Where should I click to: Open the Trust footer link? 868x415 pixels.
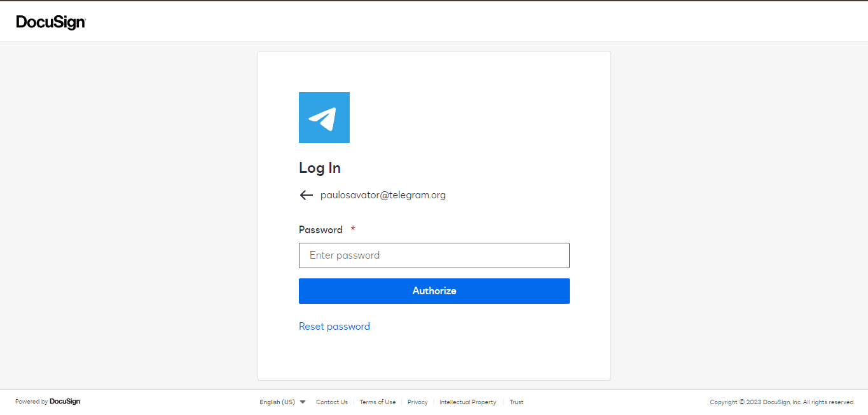click(516, 402)
